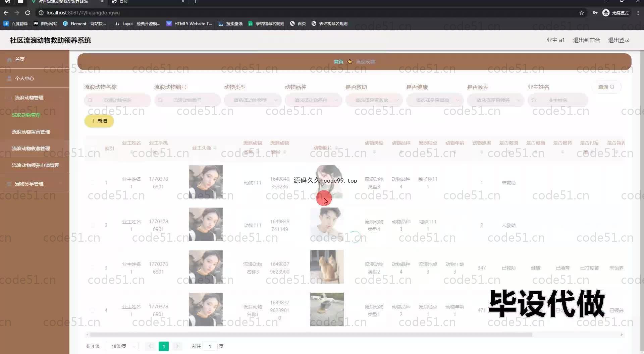Click the horizontal table scrollbar
644x354 pixels.
click(x=311, y=335)
